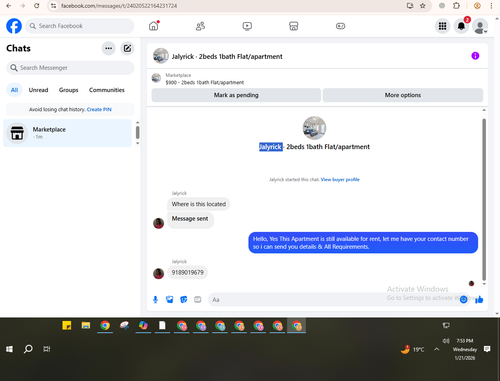This screenshot has width=500, height=381.
Task: Bookmark this page with the star icon
Action: (423, 6)
